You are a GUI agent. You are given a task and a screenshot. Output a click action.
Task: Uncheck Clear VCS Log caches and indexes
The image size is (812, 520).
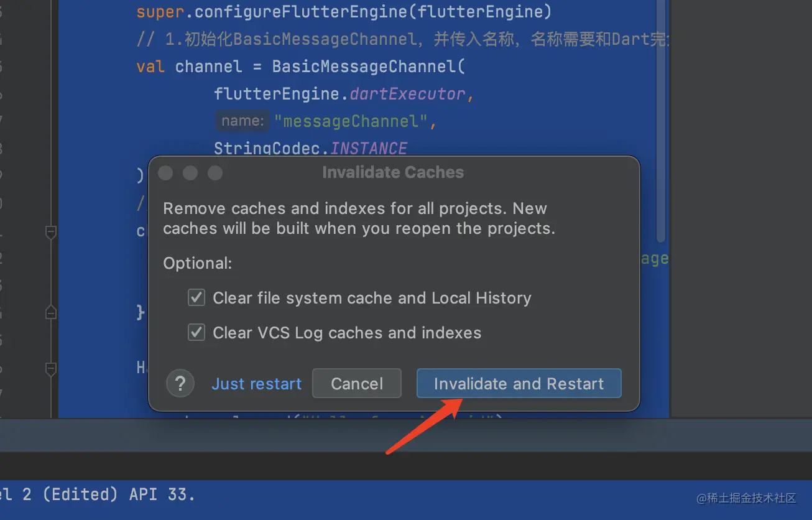click(196, 333)
